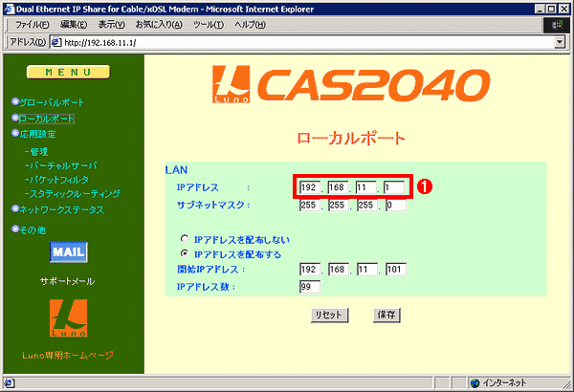Click the MAIL support icon
574x392 pixels.
click(x=69, y=251)
